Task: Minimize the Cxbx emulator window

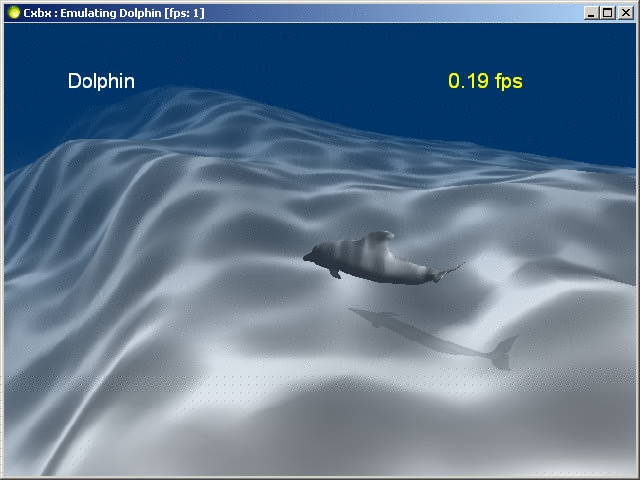Action: pyautogui.click(x=591, y=13)
